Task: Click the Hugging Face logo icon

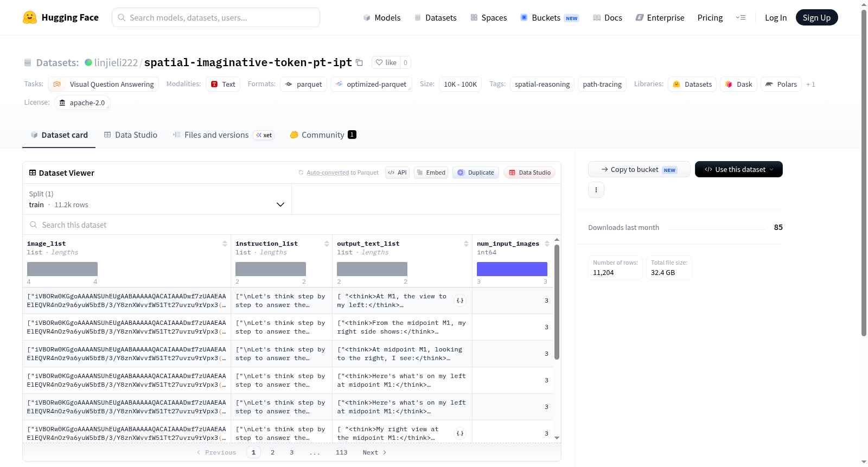Action: [30, 17]
